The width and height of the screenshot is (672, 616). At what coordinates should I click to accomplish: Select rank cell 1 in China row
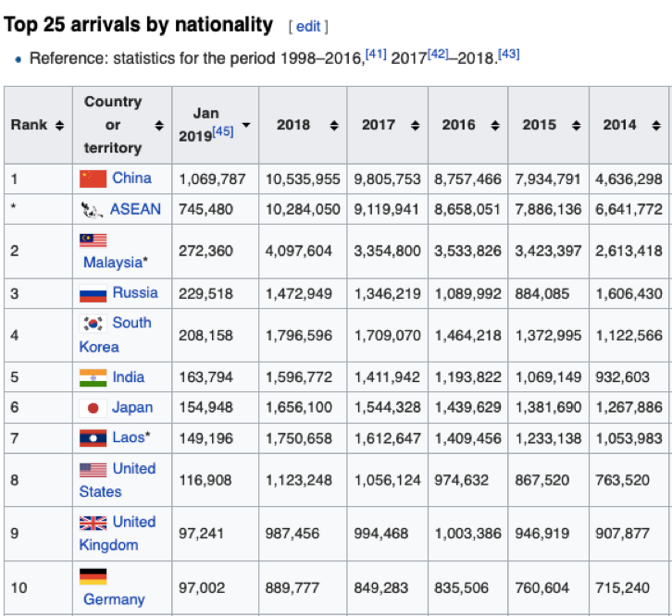point(14,179)
